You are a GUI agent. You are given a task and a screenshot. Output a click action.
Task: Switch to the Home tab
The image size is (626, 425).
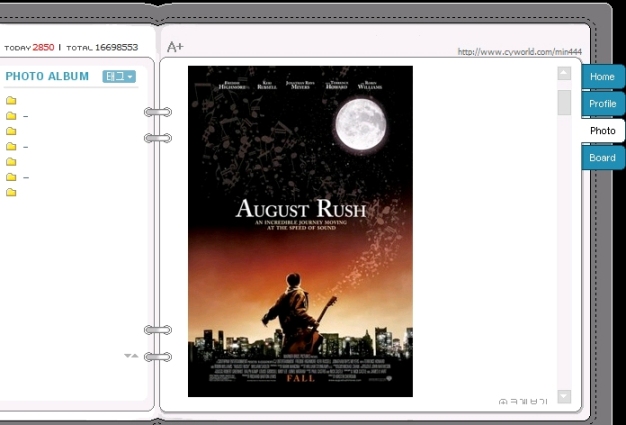(602, 77)
